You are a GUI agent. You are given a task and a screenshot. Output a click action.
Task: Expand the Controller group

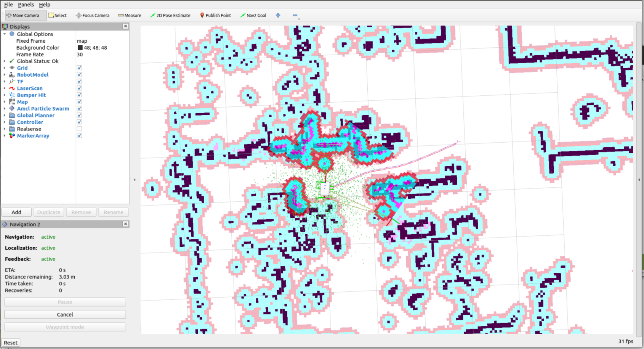[x=5, y=122]
